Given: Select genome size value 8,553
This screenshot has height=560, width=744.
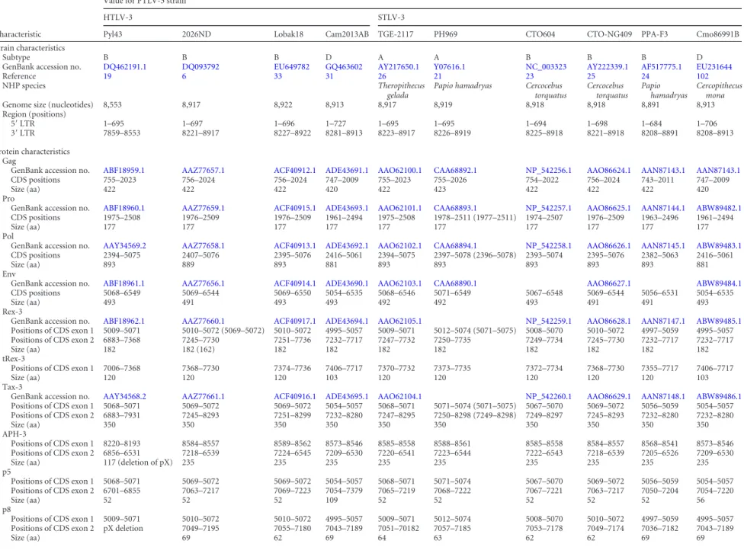Looking at the screenshot, I should coord(113,105).
